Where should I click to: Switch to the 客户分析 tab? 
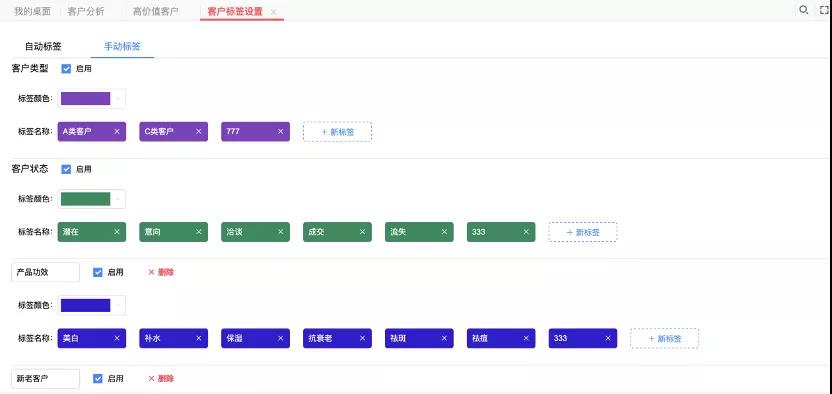click(86, 11)
